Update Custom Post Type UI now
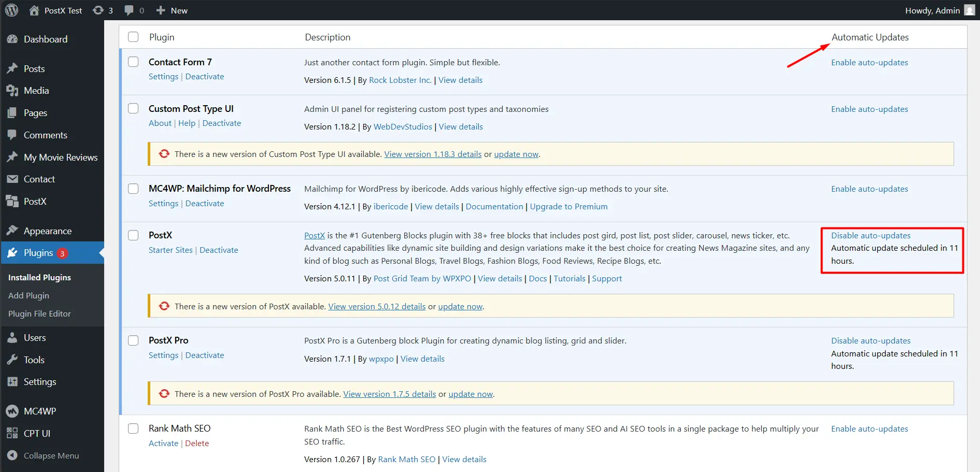 (516, 154)
